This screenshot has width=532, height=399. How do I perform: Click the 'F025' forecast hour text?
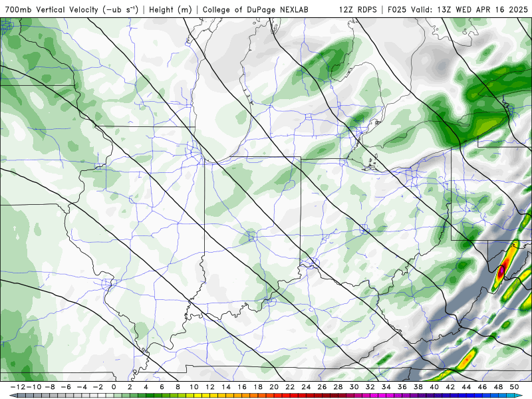(397, 9)
